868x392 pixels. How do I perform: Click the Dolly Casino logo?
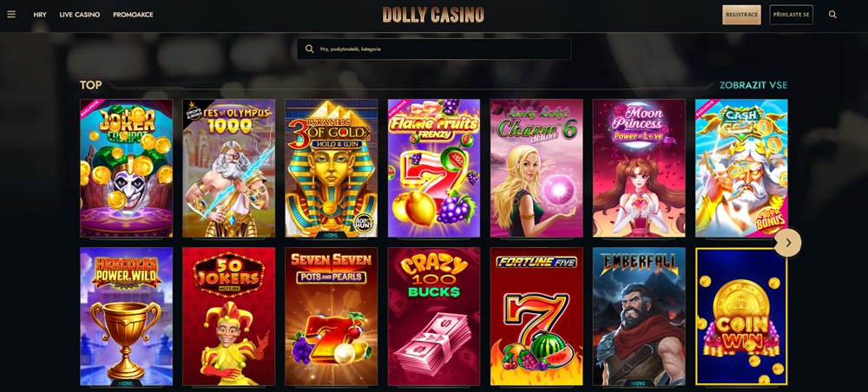pos(433,15)
